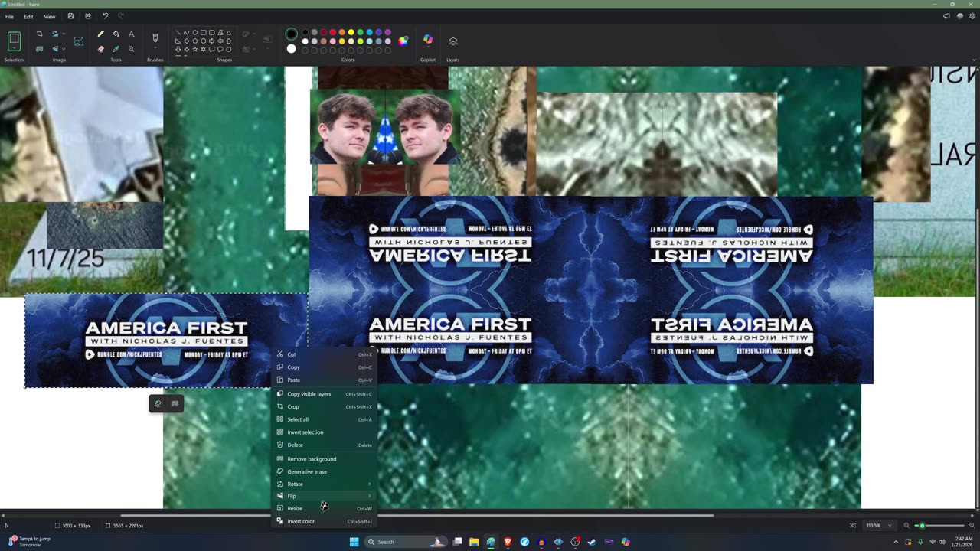
Task: Click the Remove background icon in ribbon
Action: point(39,49)
